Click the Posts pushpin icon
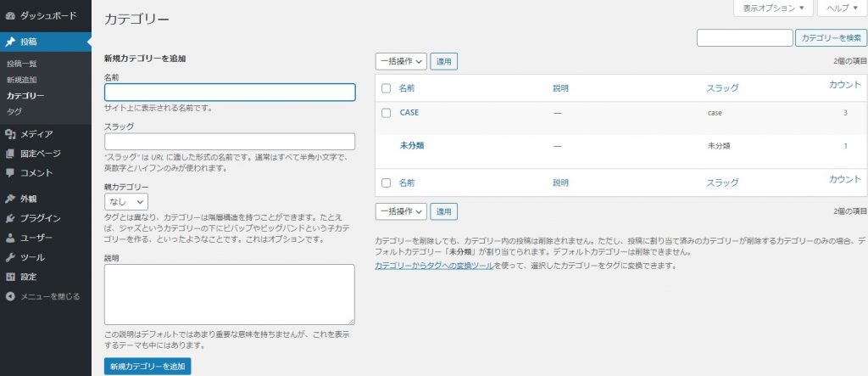868x376 pixels. 10,42
